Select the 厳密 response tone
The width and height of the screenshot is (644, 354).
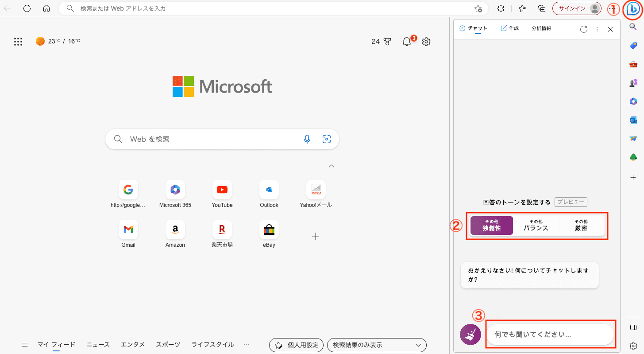click(581, 226)
